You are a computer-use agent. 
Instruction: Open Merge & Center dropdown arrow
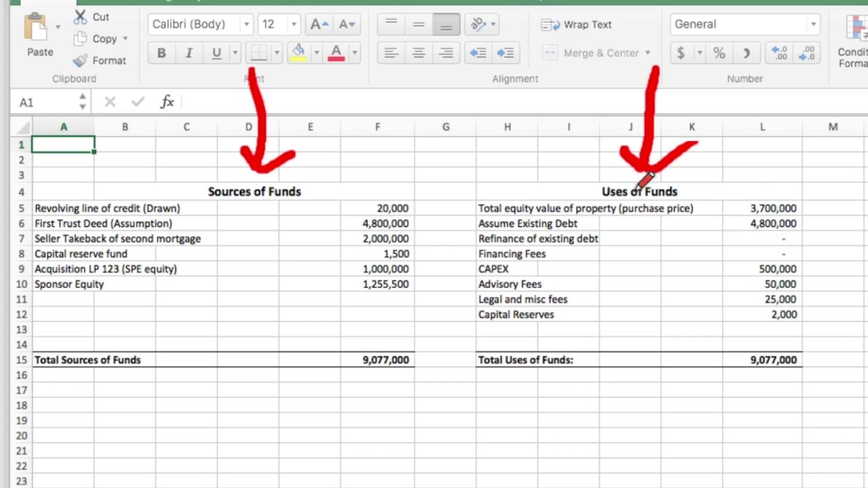tap(648, 53)
